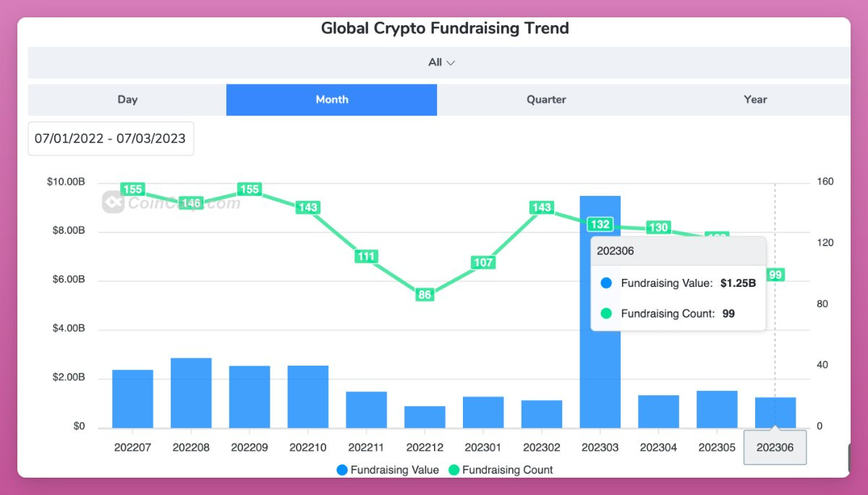
Task: Click the green dot beside Fundraising Count in tooltip
Action: (x=605, y=314)
